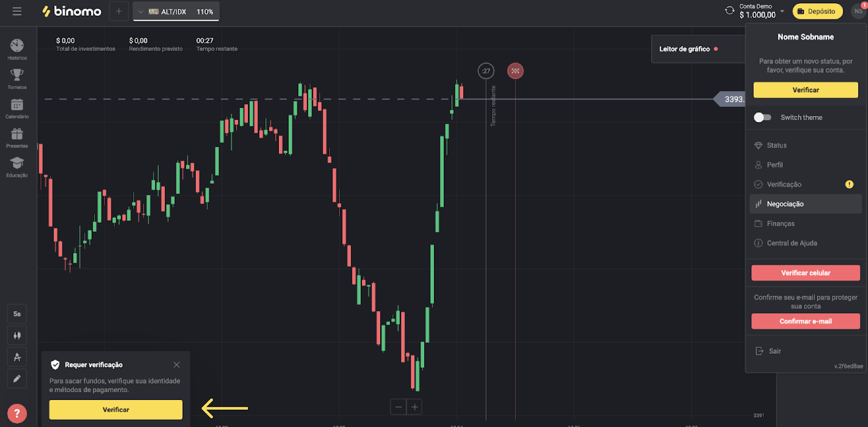Open the Torneios trophy icon

tap(17, 76)
